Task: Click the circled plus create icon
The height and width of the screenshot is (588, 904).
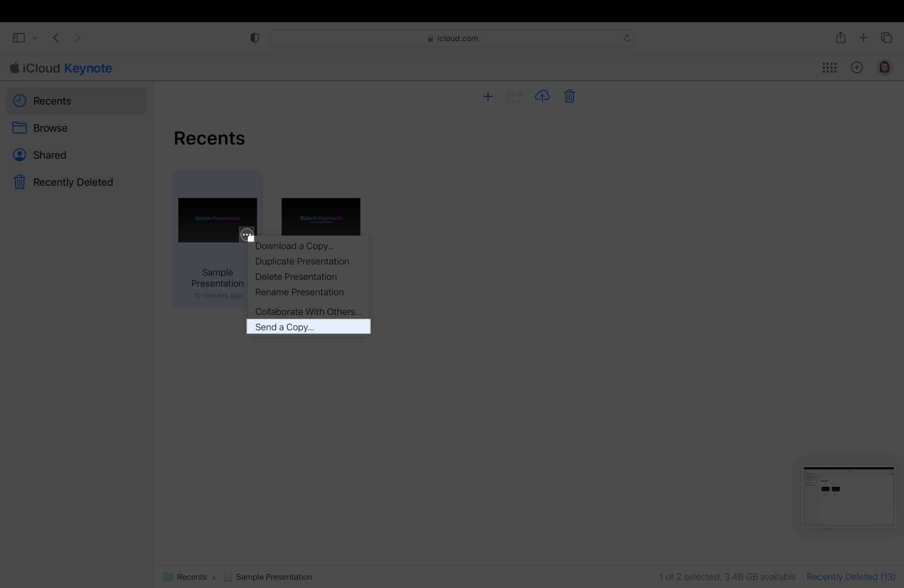Action: tap(857, 68)
